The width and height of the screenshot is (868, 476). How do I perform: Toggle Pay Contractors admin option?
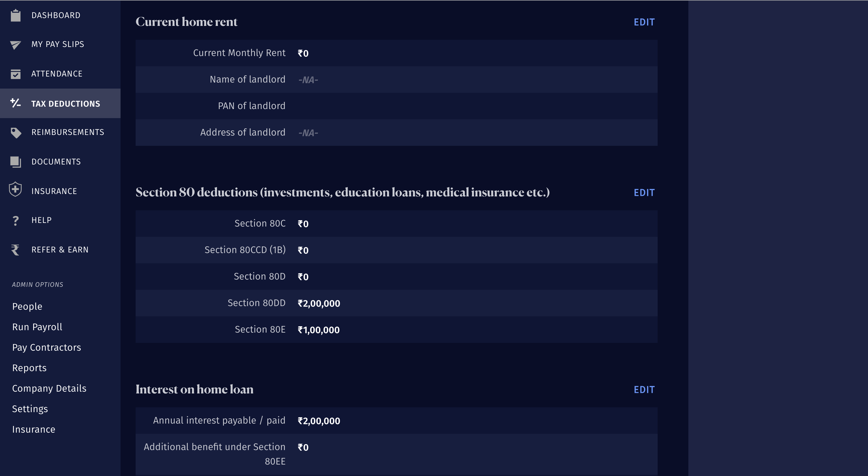47,347
